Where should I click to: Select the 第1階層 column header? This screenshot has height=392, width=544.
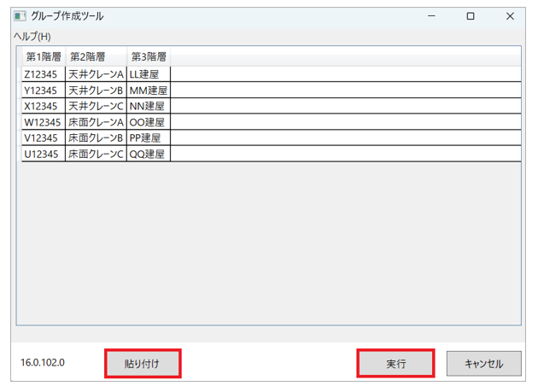pos(44,57)
